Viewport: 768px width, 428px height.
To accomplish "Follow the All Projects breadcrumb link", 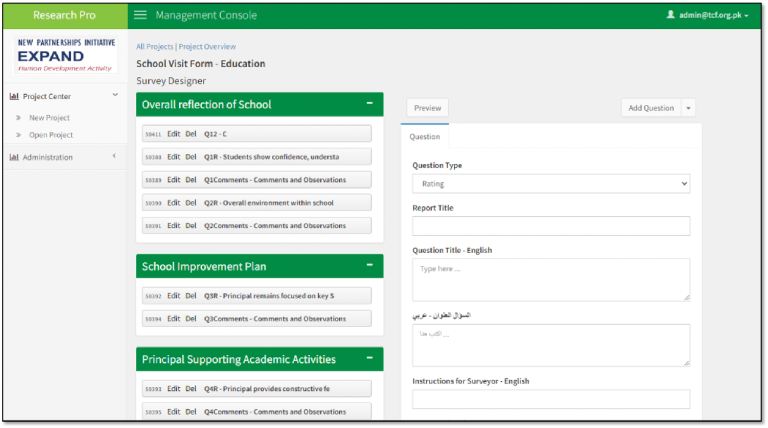I will 154,46.
